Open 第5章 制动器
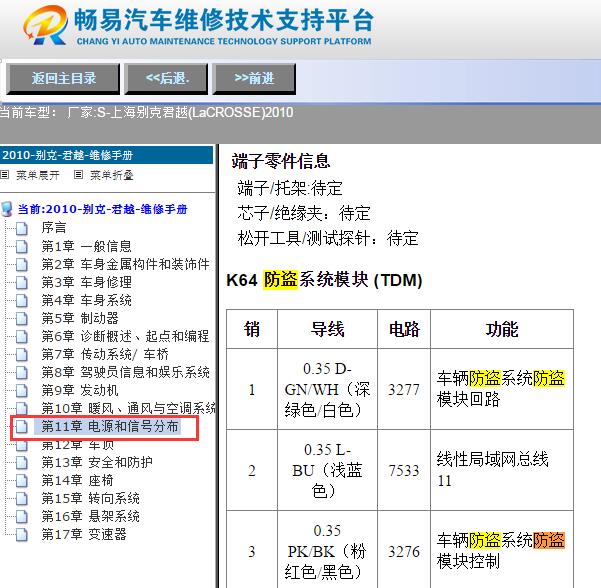This screenshot has height=588, width=601. coord(80,318)
